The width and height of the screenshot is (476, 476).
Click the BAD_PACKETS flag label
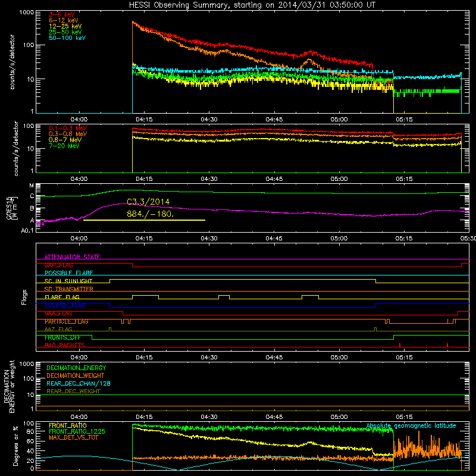(x=65, y=345)
